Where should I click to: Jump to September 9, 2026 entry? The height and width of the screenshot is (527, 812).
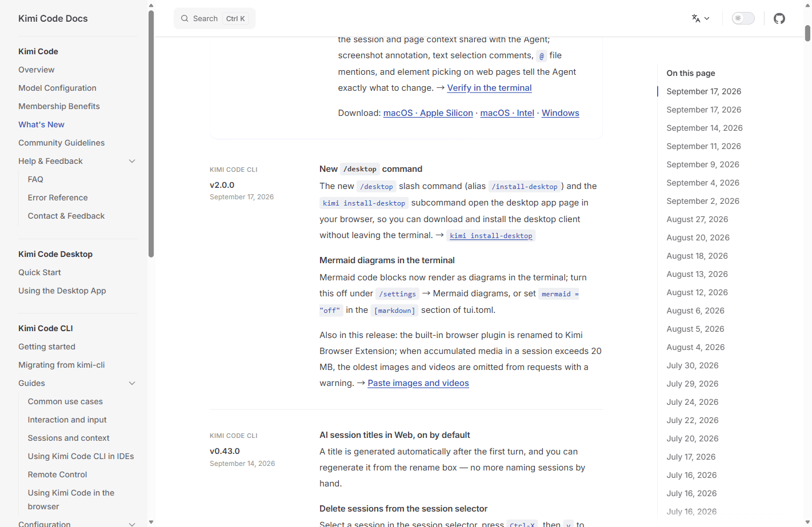pos(703,164)
